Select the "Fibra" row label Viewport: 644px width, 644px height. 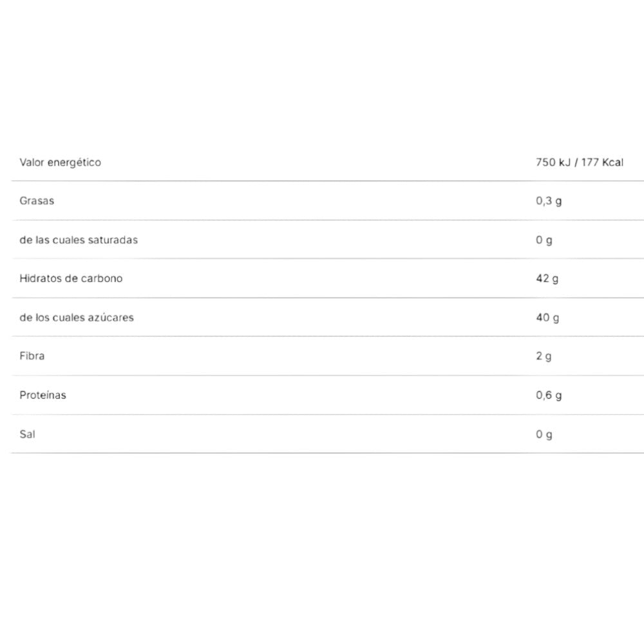pos(32,356)
